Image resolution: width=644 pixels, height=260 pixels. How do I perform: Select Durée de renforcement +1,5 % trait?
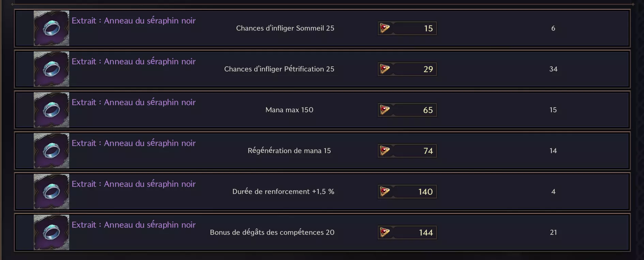tap(283, 192)
